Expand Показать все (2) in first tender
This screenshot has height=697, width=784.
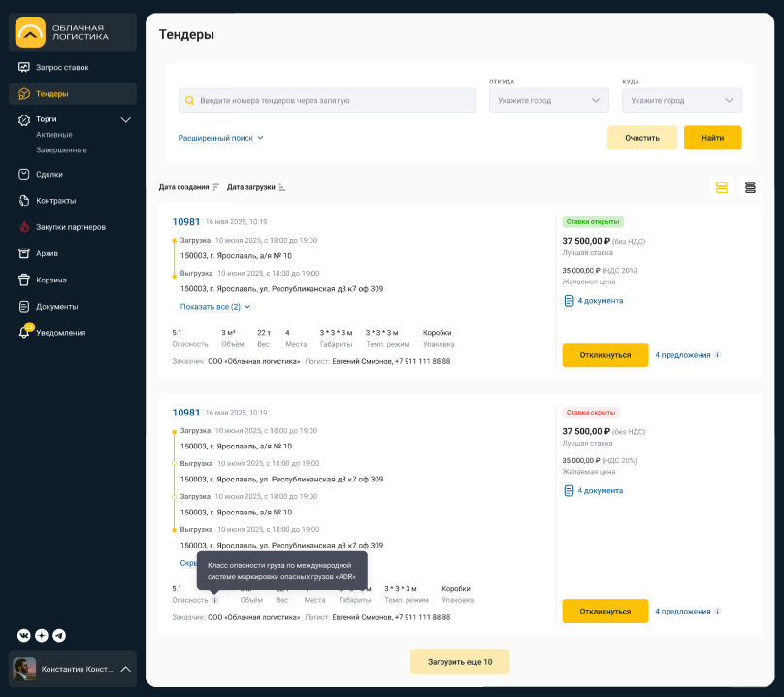coord(215,306)
